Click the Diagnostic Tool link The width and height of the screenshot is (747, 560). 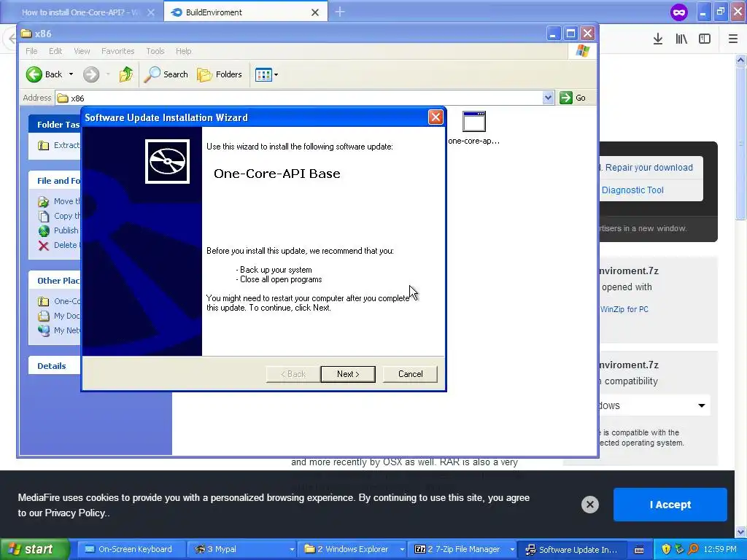tap(632, 190)
